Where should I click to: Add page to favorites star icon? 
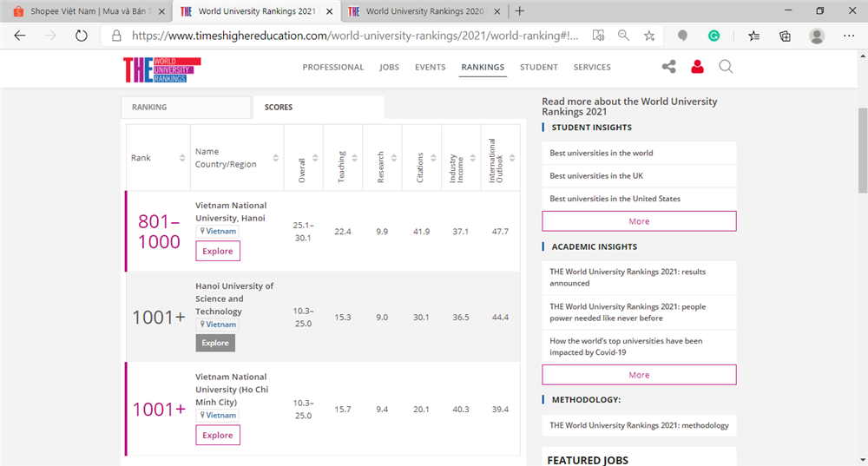coord(648,36)
